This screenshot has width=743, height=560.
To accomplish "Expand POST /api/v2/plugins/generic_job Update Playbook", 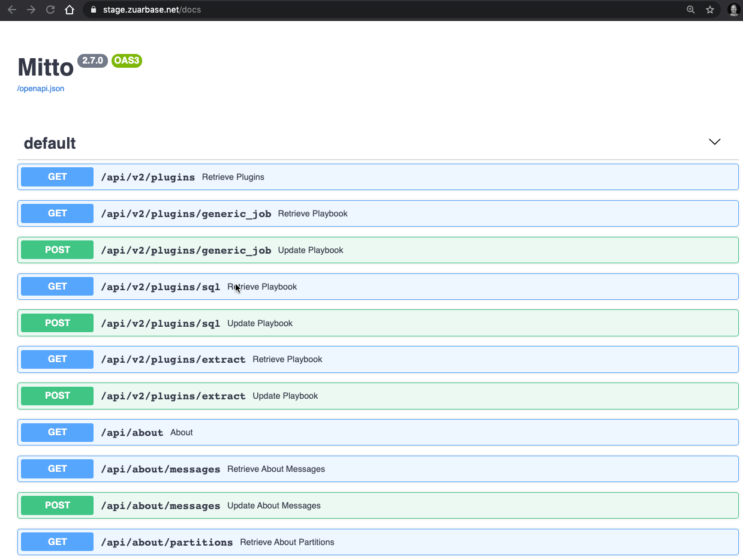I will pyautogui.click(x=378, y=250).
